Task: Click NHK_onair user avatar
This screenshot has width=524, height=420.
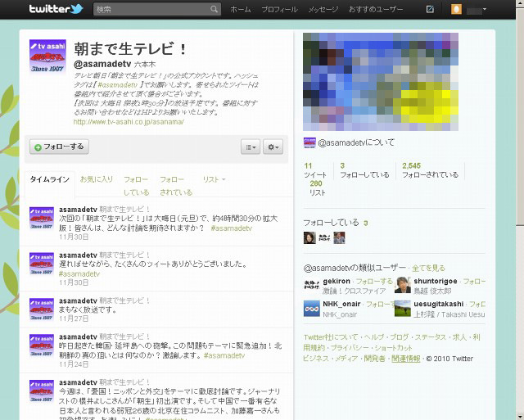Action: pos(311,308)
